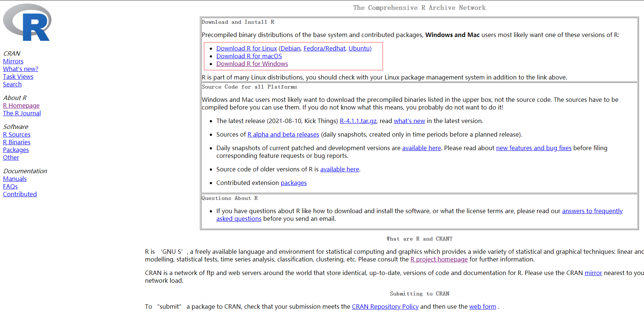Open R alpha and beta releases
The width and height of the screenshot is (644, 312).
pyautogui.click(x=283, y=134)
